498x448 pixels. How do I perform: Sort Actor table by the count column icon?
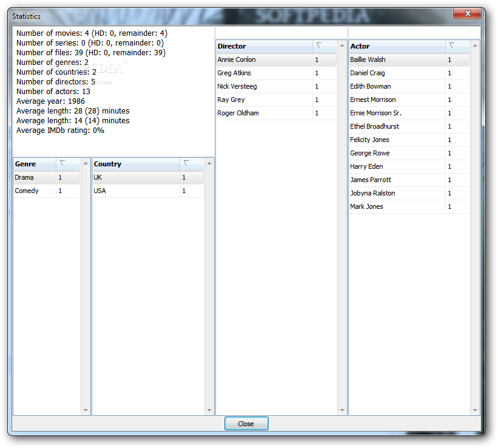tap(457, 46)
